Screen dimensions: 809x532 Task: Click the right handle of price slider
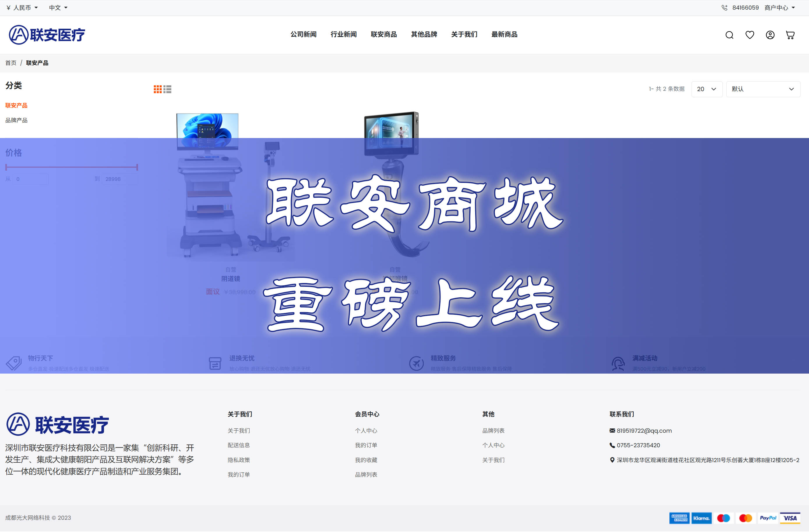coord(137,167)
